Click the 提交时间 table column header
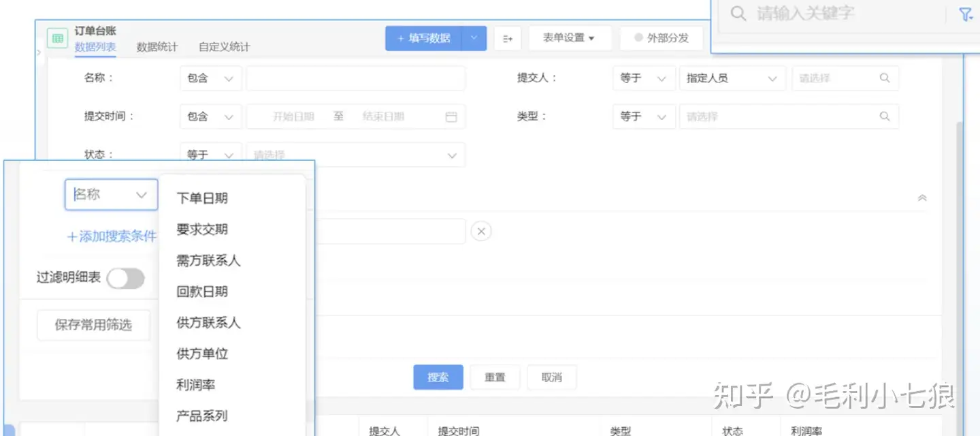Image resolution: width=980 pixels, height=436 pixels. click(458, 431)
